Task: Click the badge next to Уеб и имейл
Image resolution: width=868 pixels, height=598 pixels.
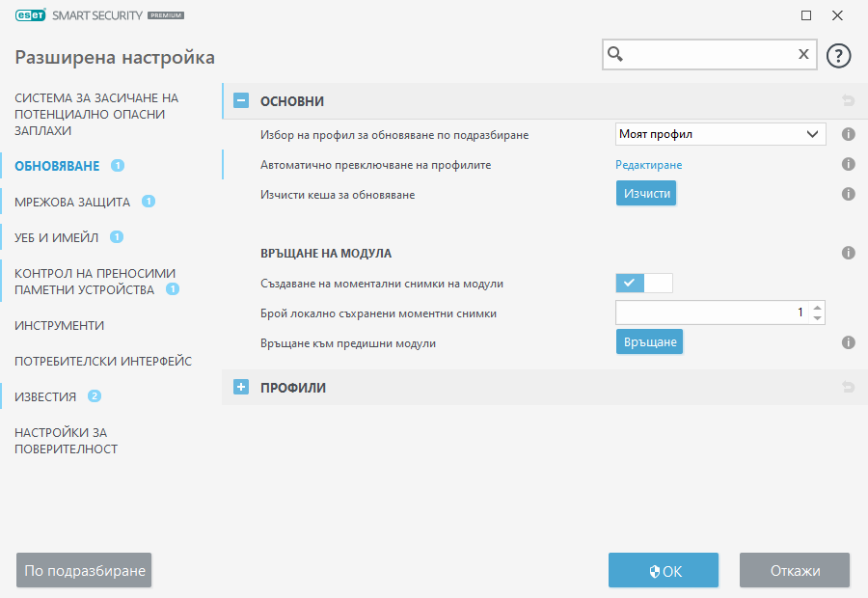Action: [117, 236]
